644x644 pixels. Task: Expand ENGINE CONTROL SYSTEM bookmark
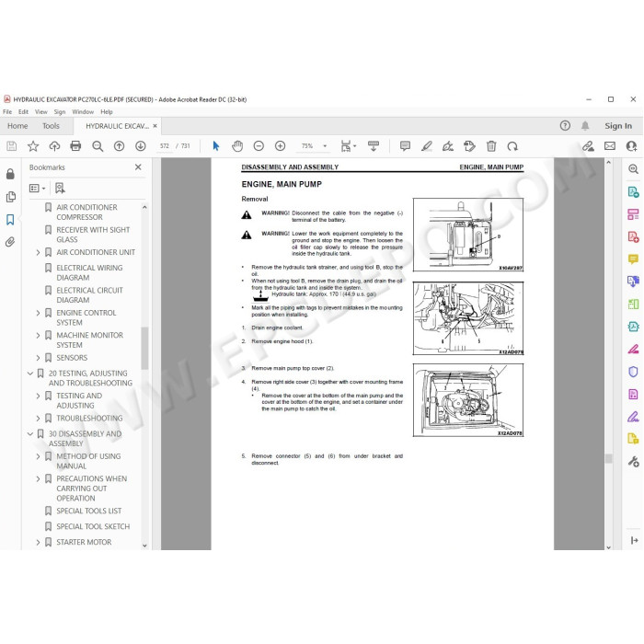[38, 313]
